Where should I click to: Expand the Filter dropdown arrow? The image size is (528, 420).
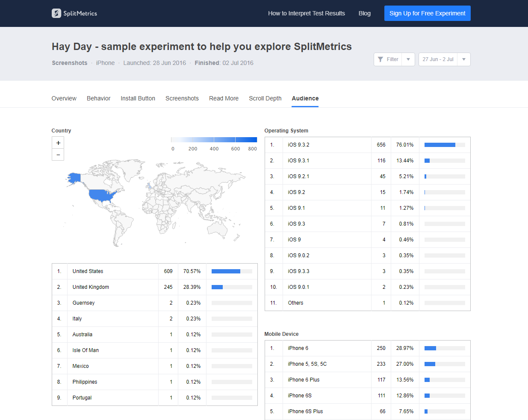408,59
